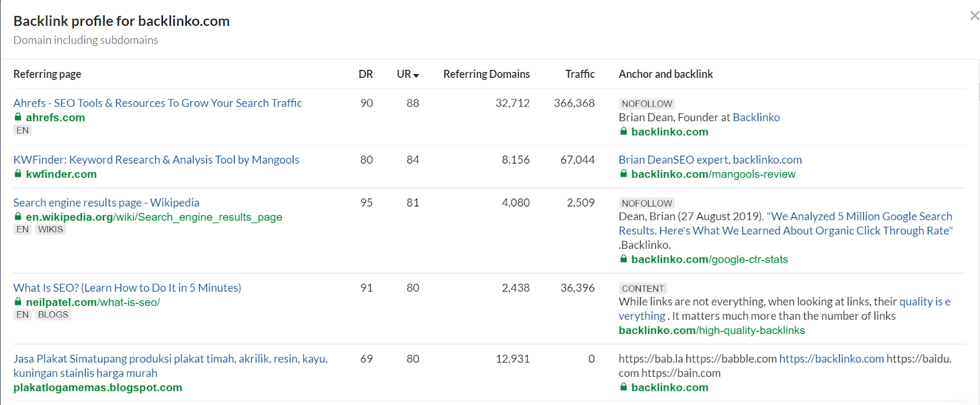Open backlinko.com/high-quality-backlinks target link
980x405 pixels.
[712, 331]
